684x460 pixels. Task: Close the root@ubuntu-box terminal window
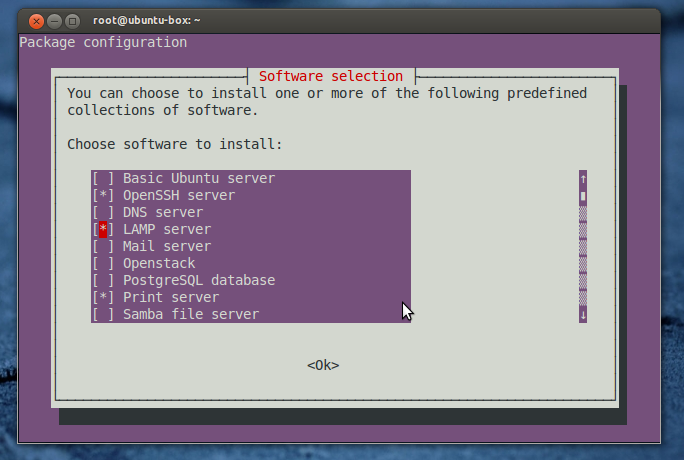click(36, 21)
